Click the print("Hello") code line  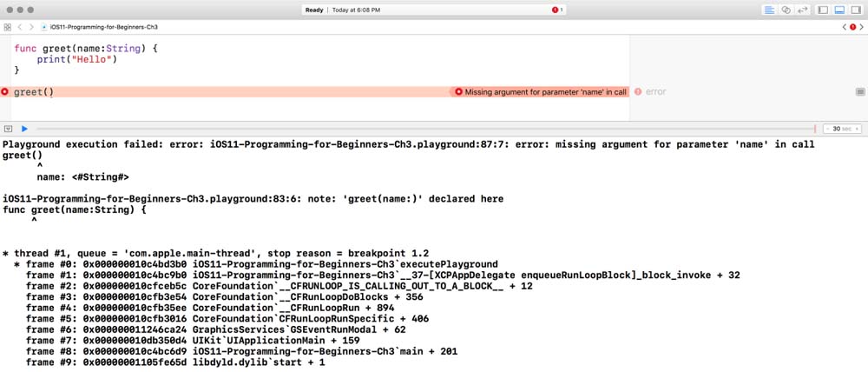[77, 59]
